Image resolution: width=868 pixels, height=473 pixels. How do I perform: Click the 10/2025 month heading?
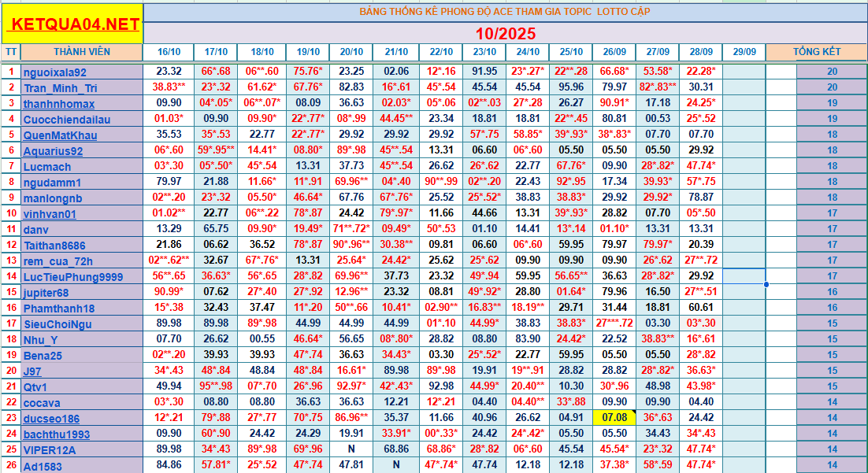[505, 33]
